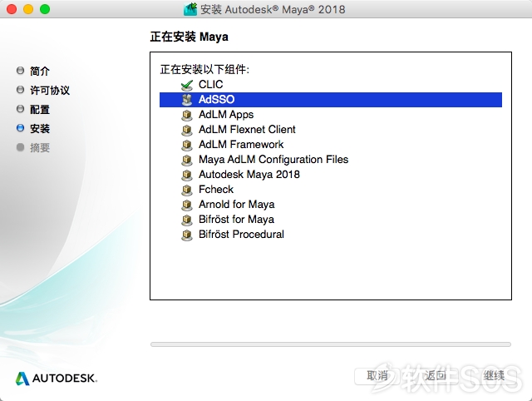Select the 配置 step bullet in sidebar
Screen dimensions: 532x401
pyautogui.click(x=20, y=109)
